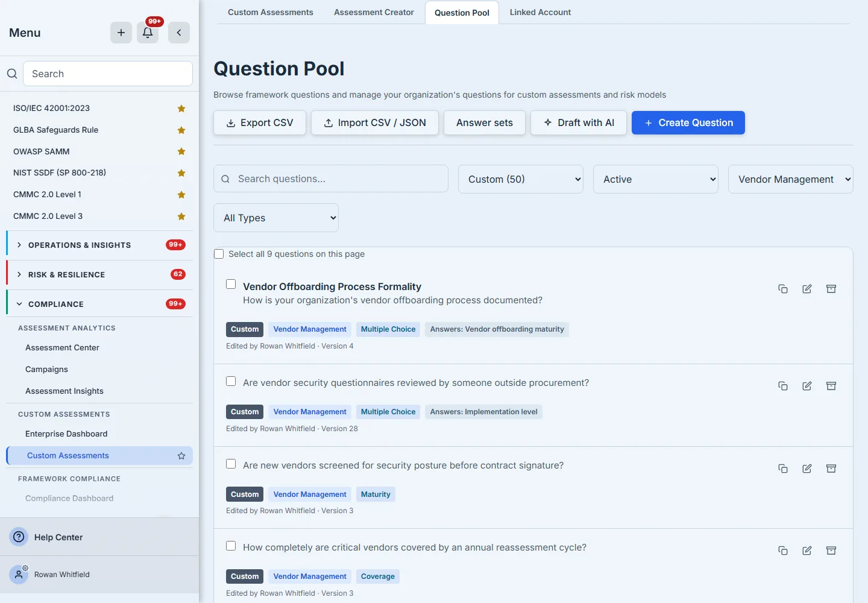Duplicate Vendor Offboarding Process Formality question
Image resolution: width=868 pixels, height=603 pixels.
coord(783,289)
